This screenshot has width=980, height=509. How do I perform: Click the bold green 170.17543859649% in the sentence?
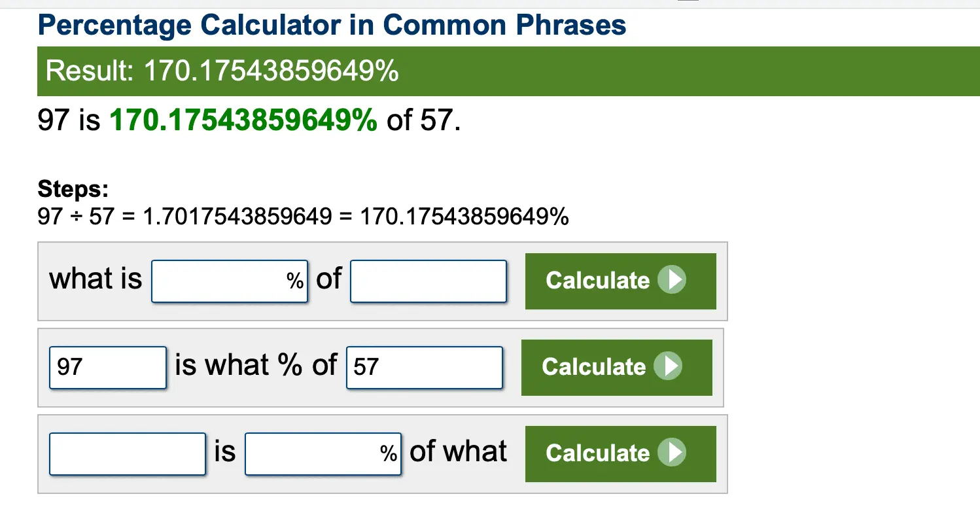pos(243,121)
